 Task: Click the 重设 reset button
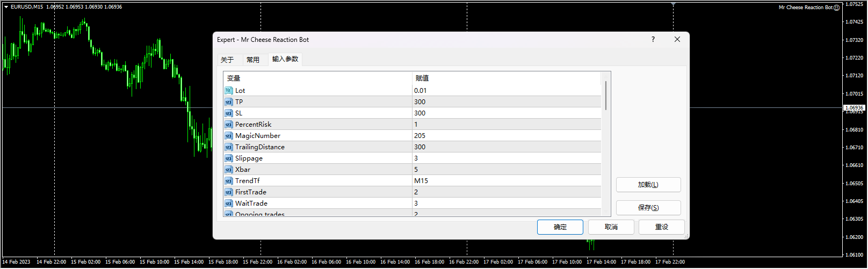[662, 227]
